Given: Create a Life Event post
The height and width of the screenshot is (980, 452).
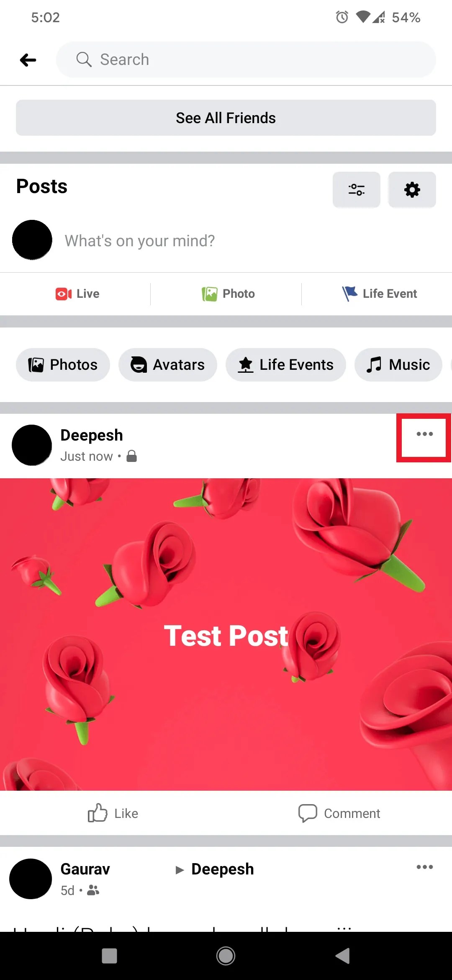Looking at the screenshot, I should click(379, 294).
